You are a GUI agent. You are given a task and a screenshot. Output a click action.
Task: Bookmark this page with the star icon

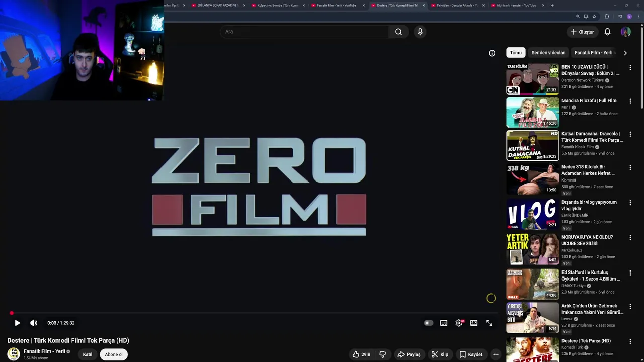[x=594, y=16]
